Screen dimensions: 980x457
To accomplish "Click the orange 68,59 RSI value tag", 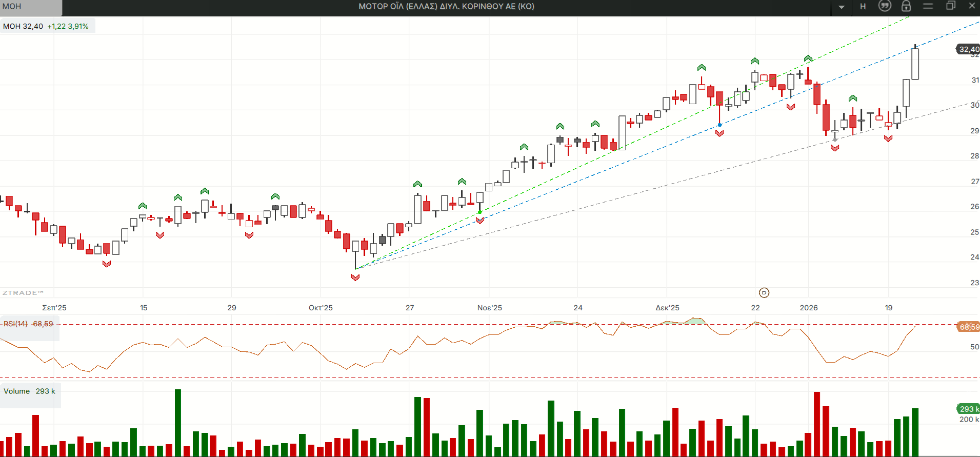I will pos(969,327).
